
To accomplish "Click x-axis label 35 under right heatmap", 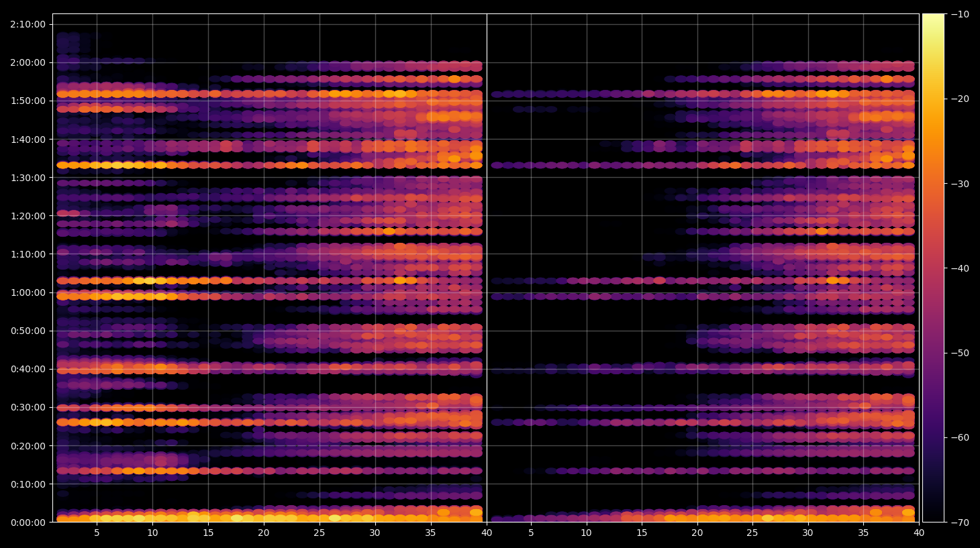I will point(863,533).
